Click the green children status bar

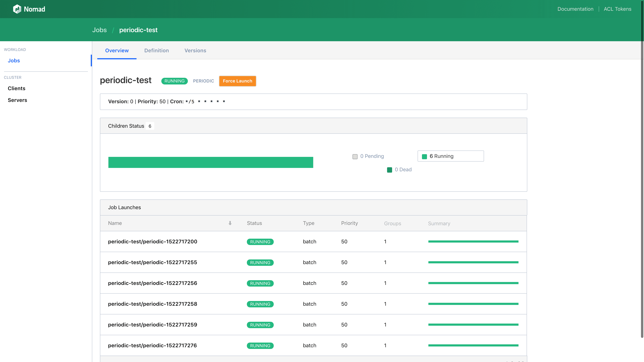tap(210, 162)
